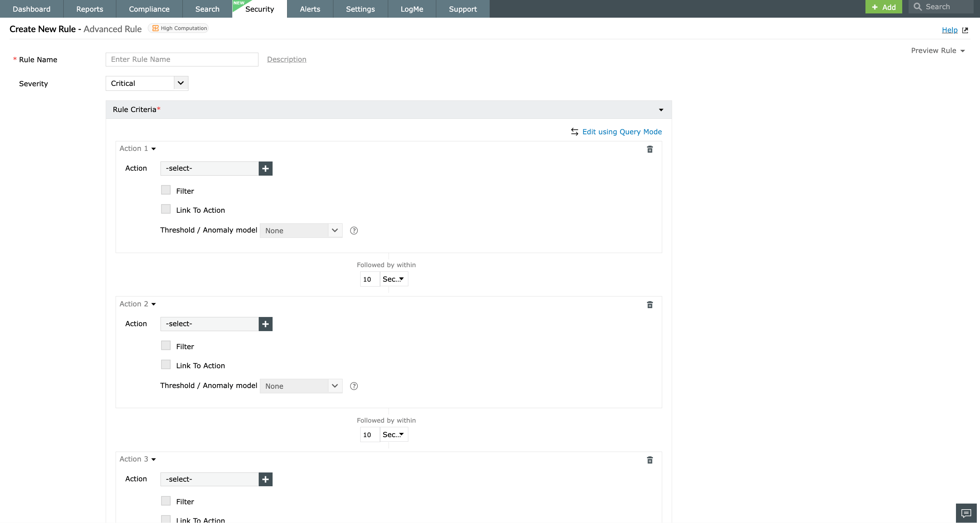980x523 pixels.
Task: Click the green Add button
Action: click(883, 7)
